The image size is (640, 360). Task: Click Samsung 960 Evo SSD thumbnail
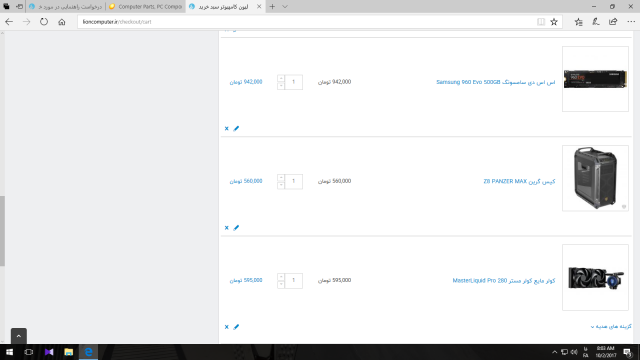coord(595,79)
